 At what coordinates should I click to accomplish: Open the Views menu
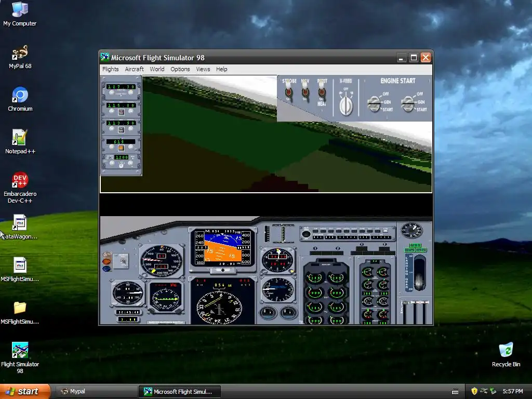203,69
